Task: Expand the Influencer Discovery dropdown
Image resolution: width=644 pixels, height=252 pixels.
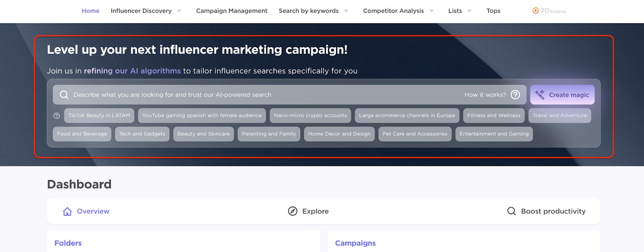Action: [x=179, y=11]
